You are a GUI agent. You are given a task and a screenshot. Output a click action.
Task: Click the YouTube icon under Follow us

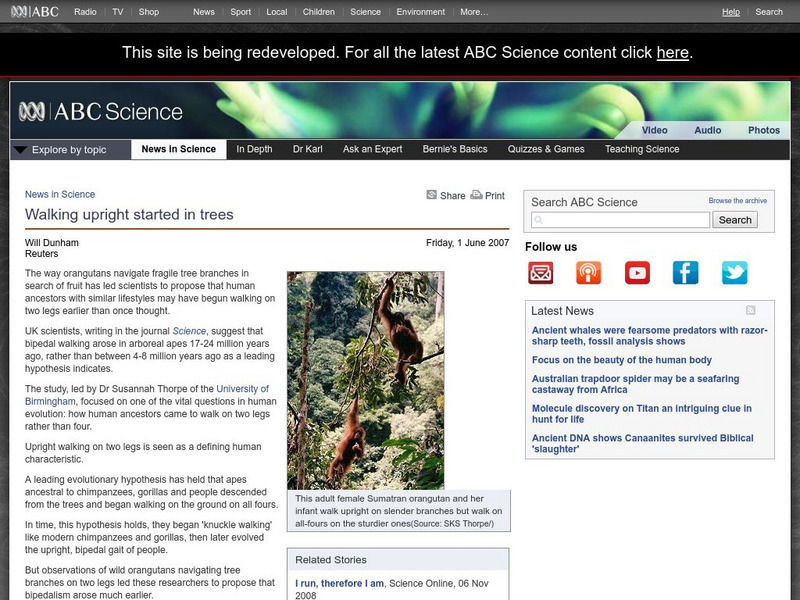[637, 272]
